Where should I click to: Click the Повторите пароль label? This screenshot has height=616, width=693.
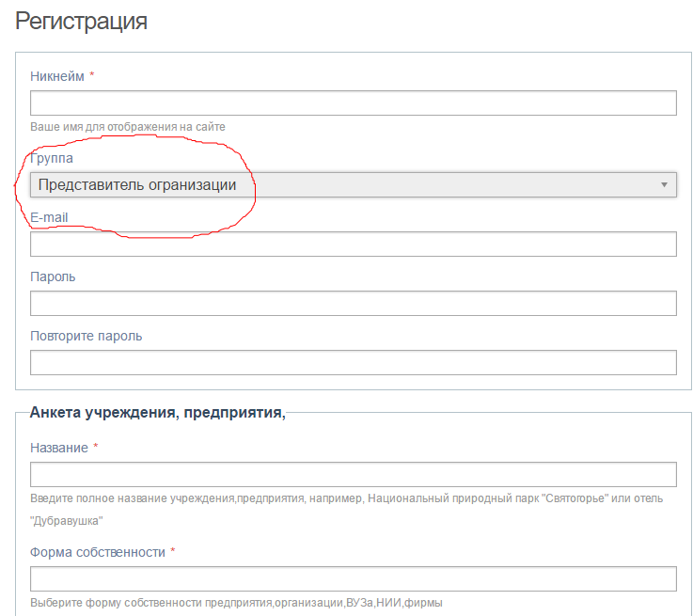tap(87, 337)
